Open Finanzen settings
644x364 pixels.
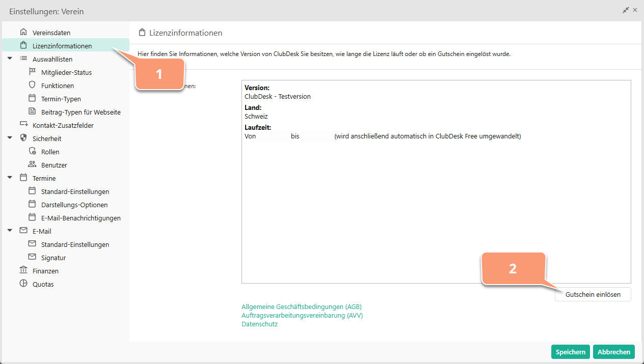45,271
